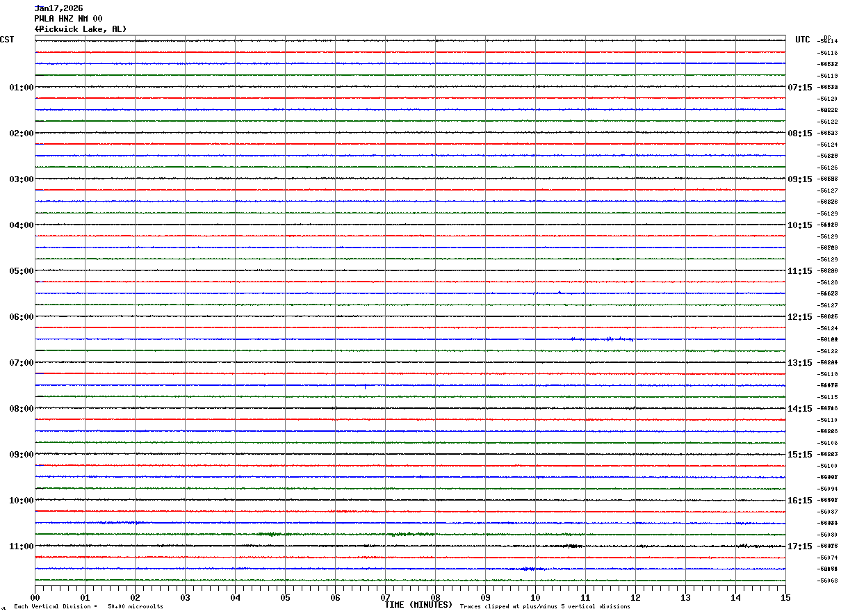
Task: Select the PWLA HNZ NM 00 station text
Action: coord(68,19)
